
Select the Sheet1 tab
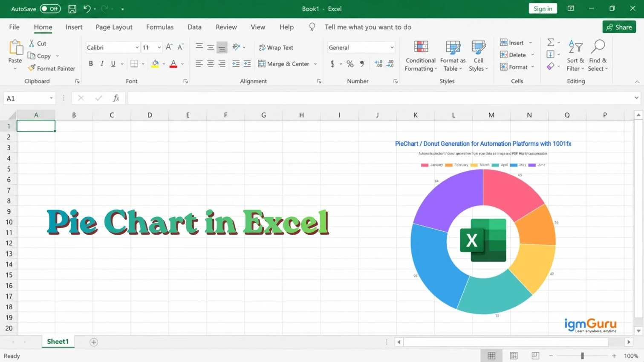(x=58, y=342)
